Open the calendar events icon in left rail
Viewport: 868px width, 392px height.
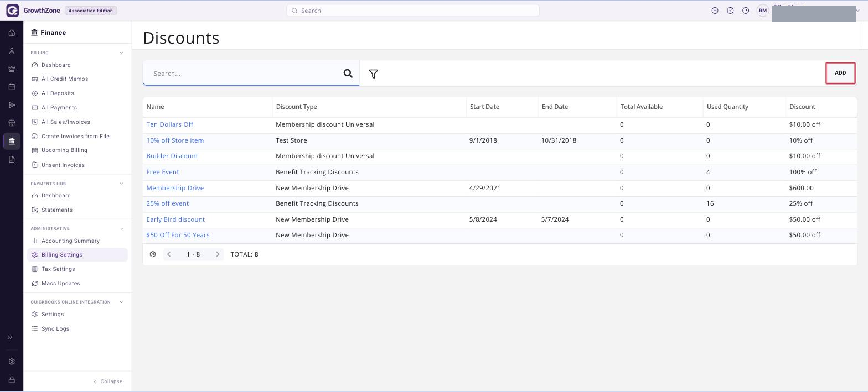[12, 87]
